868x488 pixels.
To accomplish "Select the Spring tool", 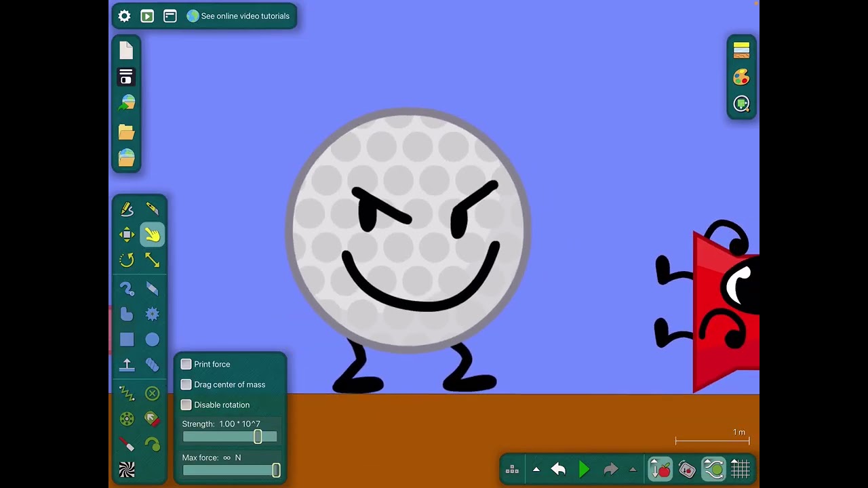I will 127,393.
